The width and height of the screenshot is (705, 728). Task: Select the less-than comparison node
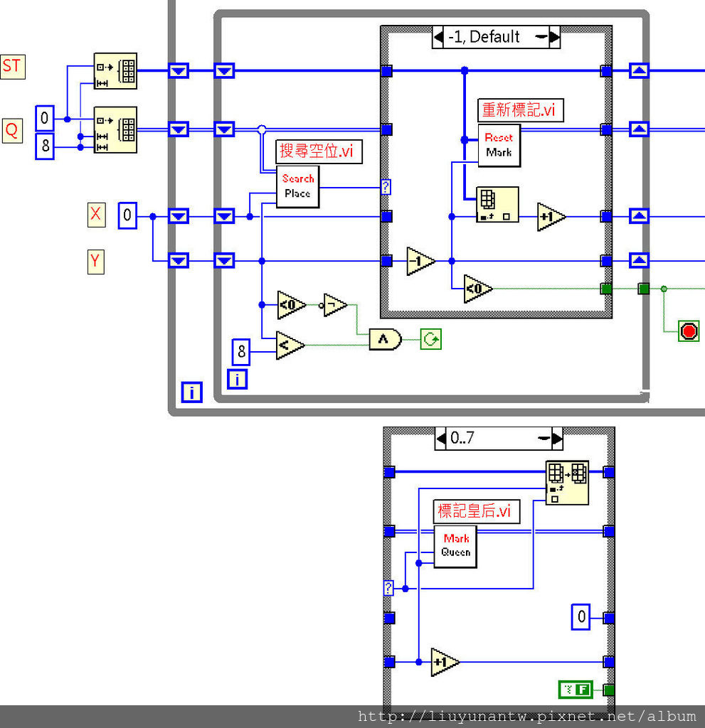pos(290,346)
